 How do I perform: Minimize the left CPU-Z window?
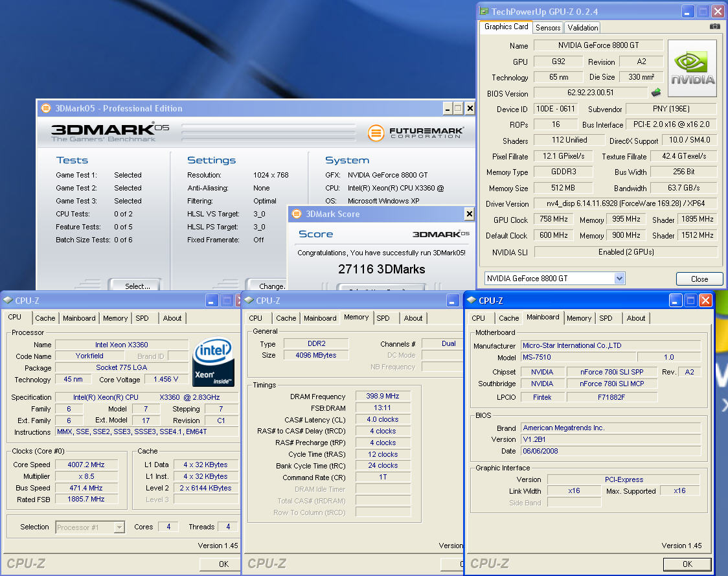click(211, 301)
